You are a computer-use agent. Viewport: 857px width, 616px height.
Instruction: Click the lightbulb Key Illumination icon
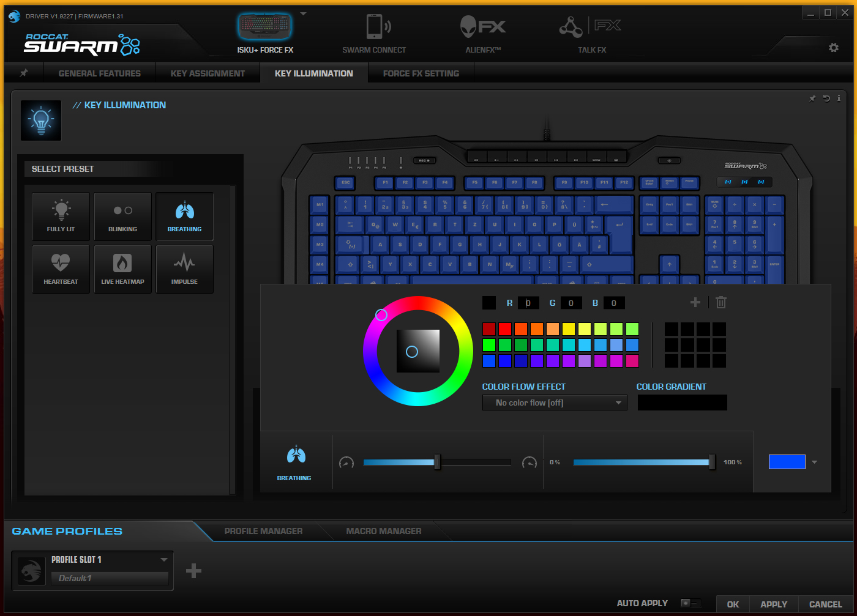(x=41, y=121)
